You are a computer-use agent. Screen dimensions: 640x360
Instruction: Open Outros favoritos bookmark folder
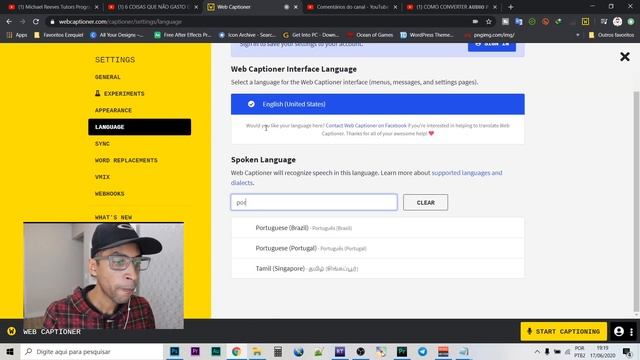[x=611, y=35]
